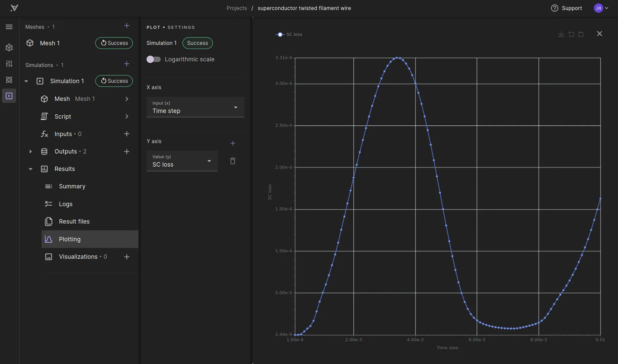Add an input with the plus icon
The image size is (618, 364).
127,134
